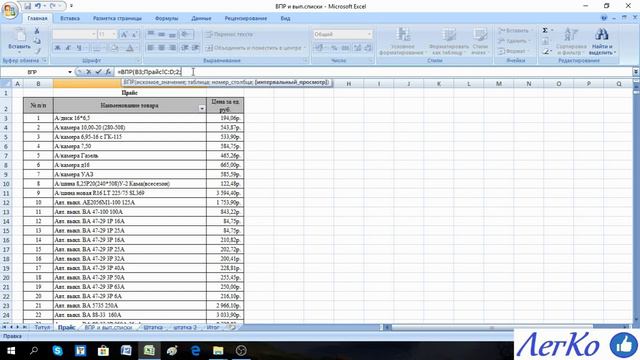Toggle bold Ж formatting
Viewport: 640px width, 360px height.
tap(58, 48)
